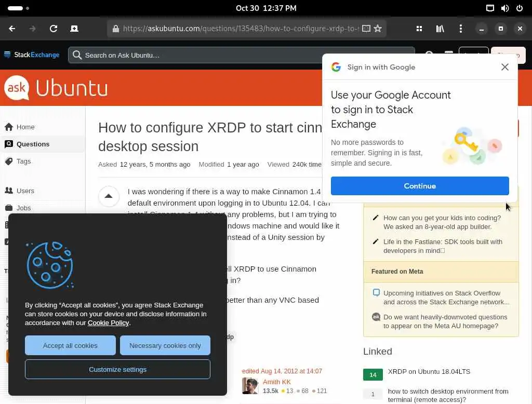Open 'Life in the Fastlane' blog post
This screenshot has width=532, height=404.
(x=443, y=246)
